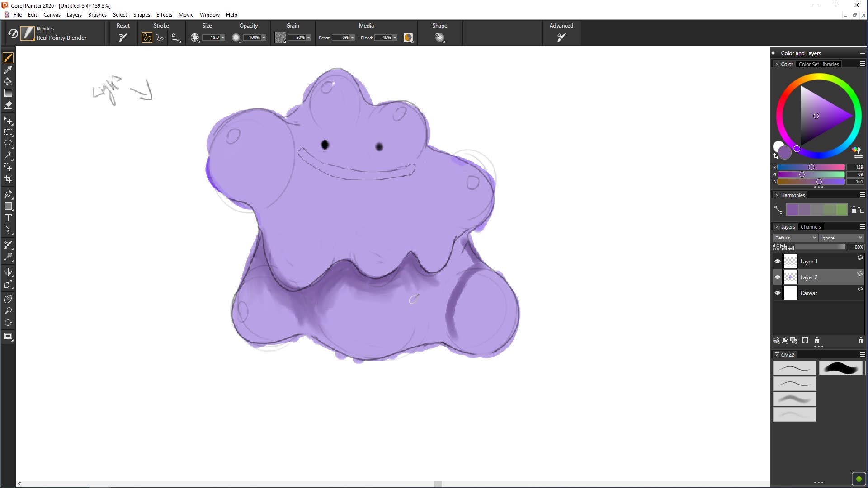Hide the Layer 1 visibility
868x488 pixels.
778,261
